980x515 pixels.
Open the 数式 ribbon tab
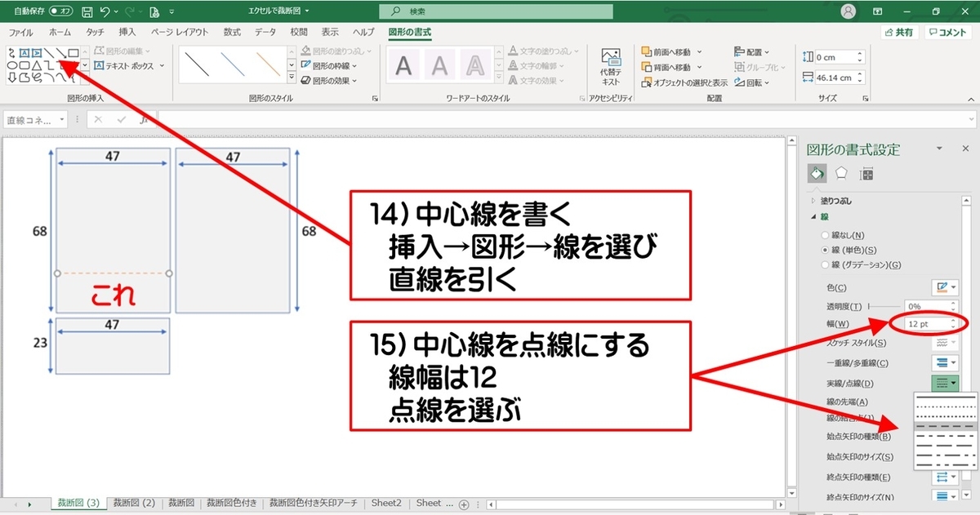(x=232, y=33)
